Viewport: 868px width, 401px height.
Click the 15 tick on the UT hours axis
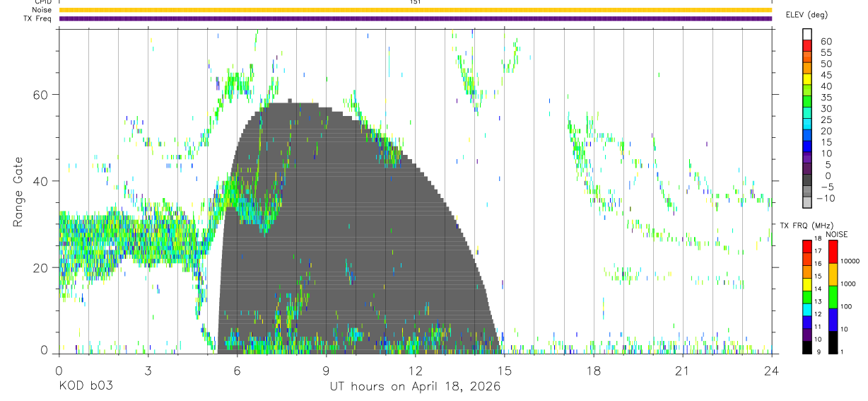pos(504,371)
